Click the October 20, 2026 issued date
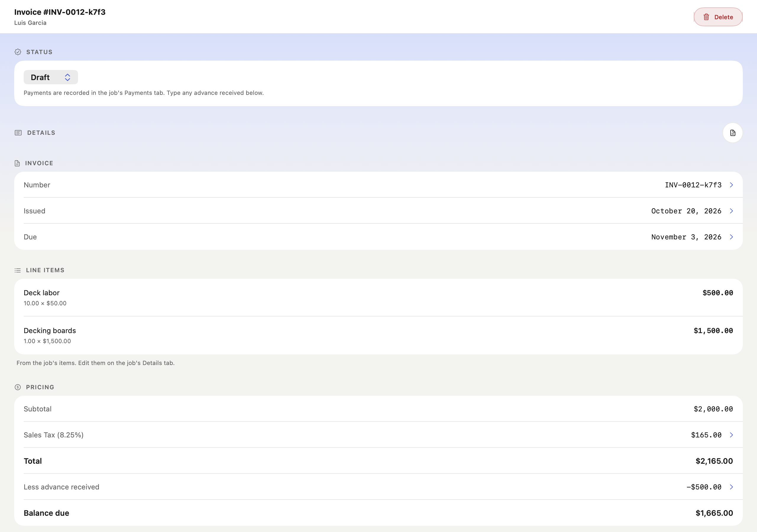The image size is (757, 532). pyautogui.click(x=686, y=211)
